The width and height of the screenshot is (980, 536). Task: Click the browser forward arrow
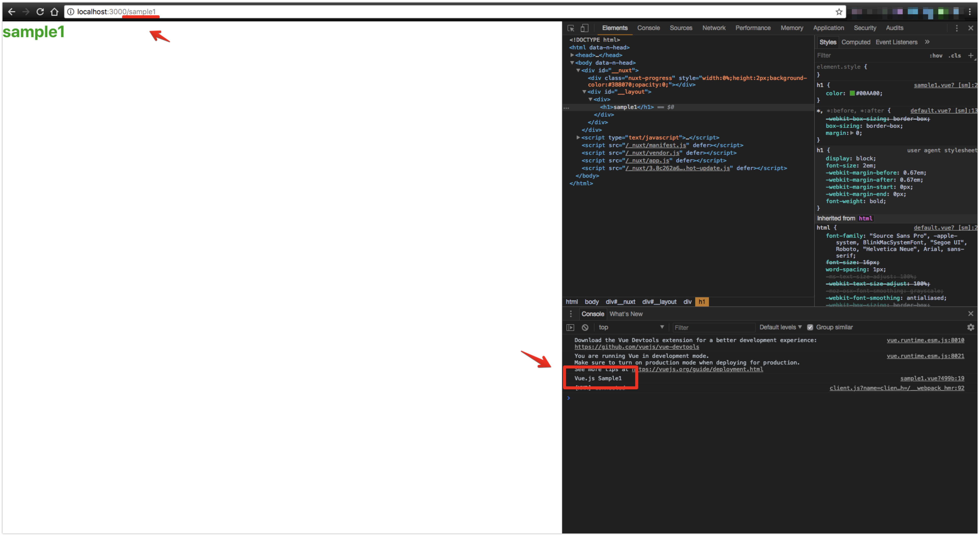pos(26,12)
